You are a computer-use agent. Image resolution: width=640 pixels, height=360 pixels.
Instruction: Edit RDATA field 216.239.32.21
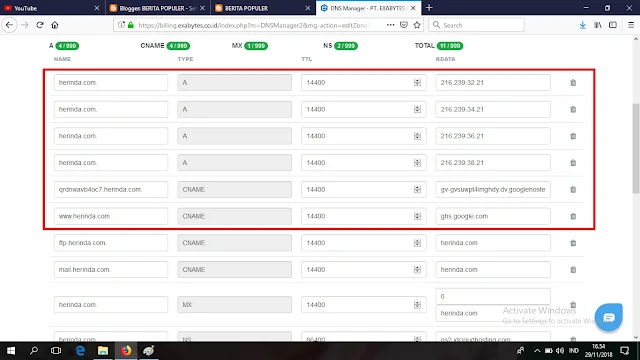pyautogui.click(x=493, y=82)
